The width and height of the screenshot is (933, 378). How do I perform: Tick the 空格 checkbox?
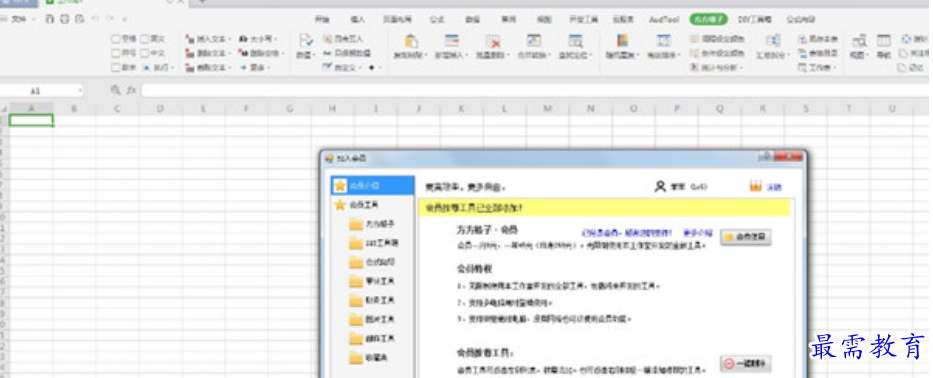(115, 39)
